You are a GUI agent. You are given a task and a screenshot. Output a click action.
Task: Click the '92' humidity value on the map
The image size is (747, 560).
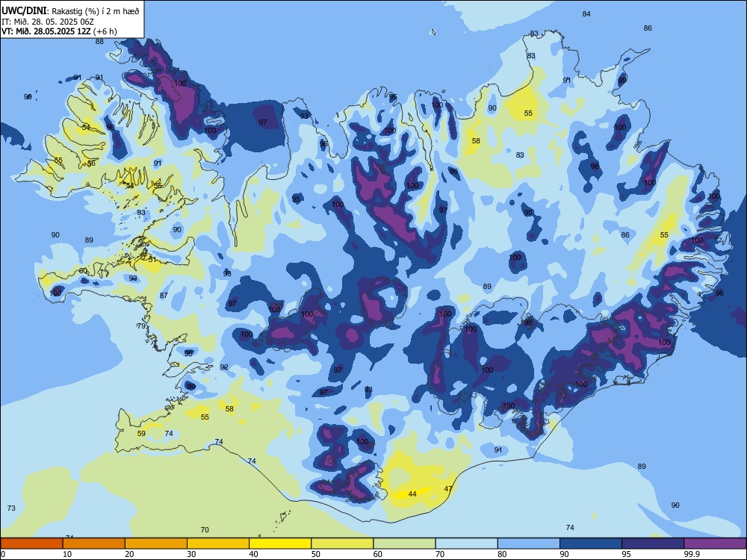[x=224, y=367]
